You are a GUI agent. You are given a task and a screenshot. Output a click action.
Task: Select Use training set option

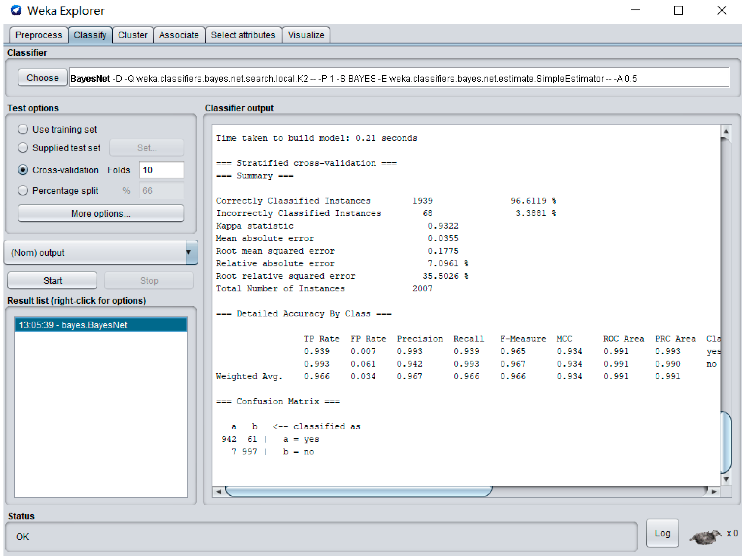[23, 129]
